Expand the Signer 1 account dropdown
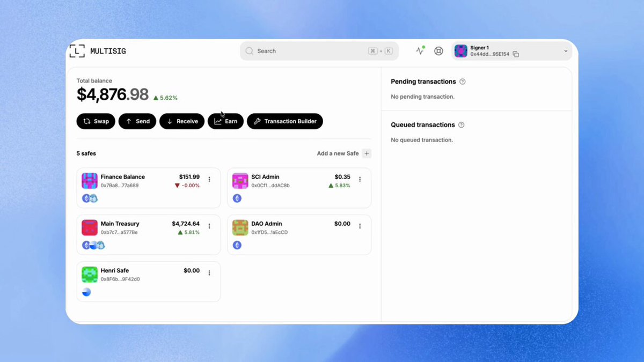 tap(565, 51)
